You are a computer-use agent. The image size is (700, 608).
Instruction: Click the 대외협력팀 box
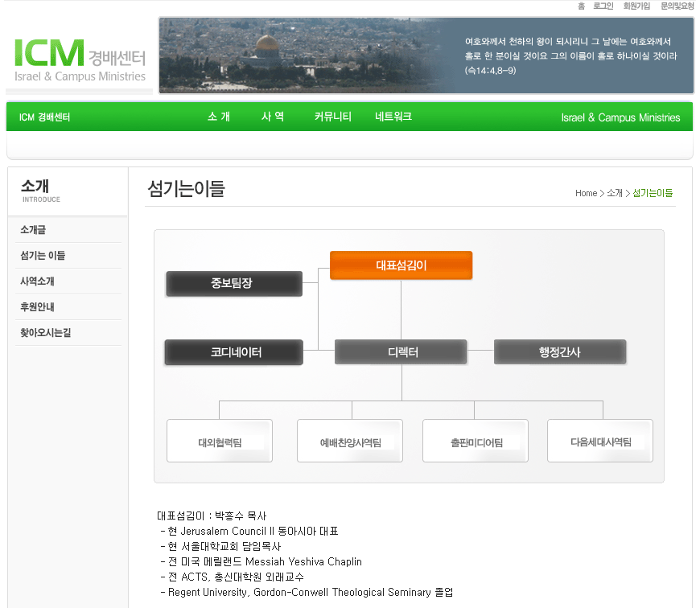click(x=220, y=441)
